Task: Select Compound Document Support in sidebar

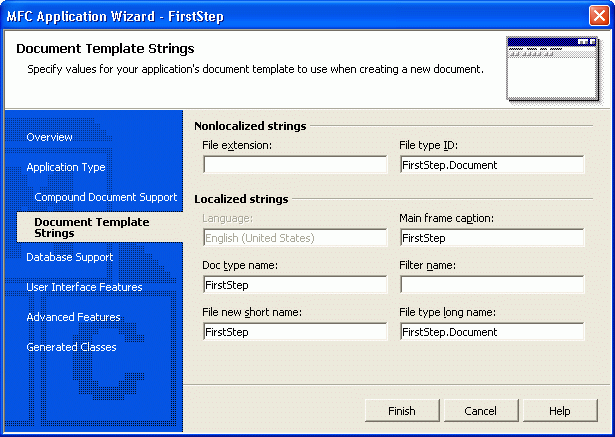Action: tap(105, 197)
